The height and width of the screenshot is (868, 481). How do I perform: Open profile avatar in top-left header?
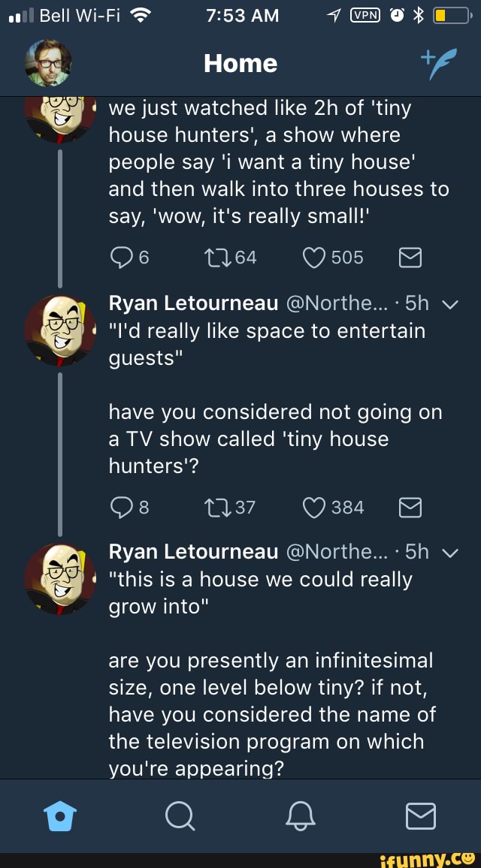(48, 63)
